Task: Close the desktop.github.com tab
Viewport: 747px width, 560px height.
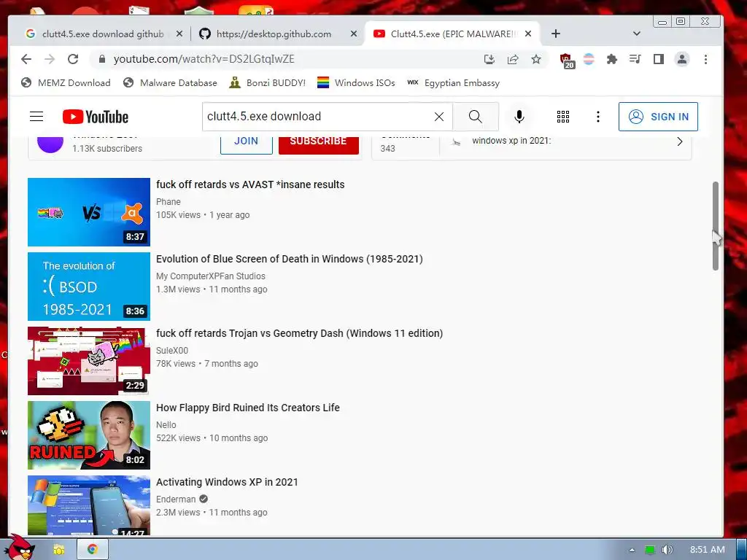Action: [x=354, y=34]
